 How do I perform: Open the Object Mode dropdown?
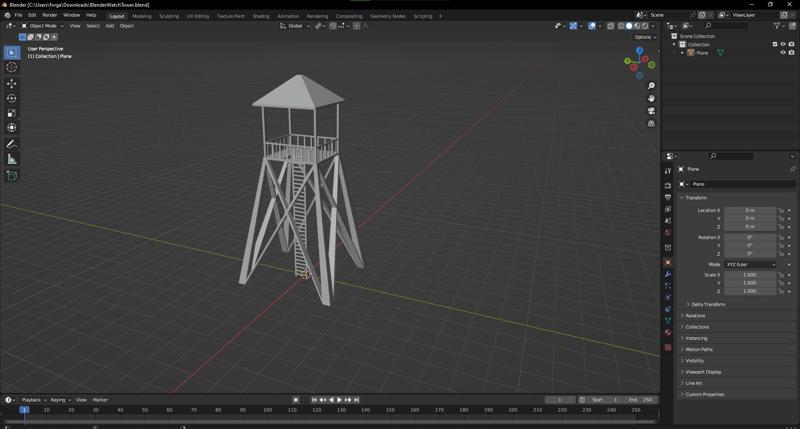(43, 26)
